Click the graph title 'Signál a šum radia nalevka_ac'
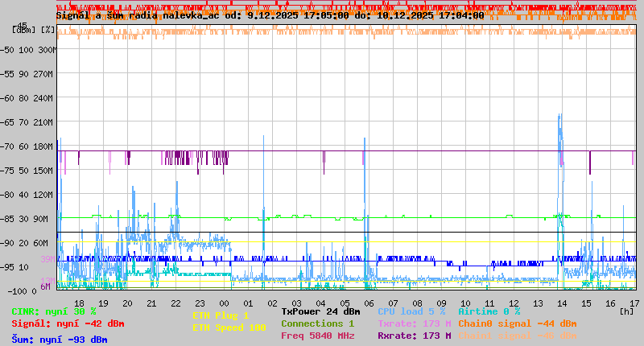Screen dimensions: 644x346 [138, 15]
